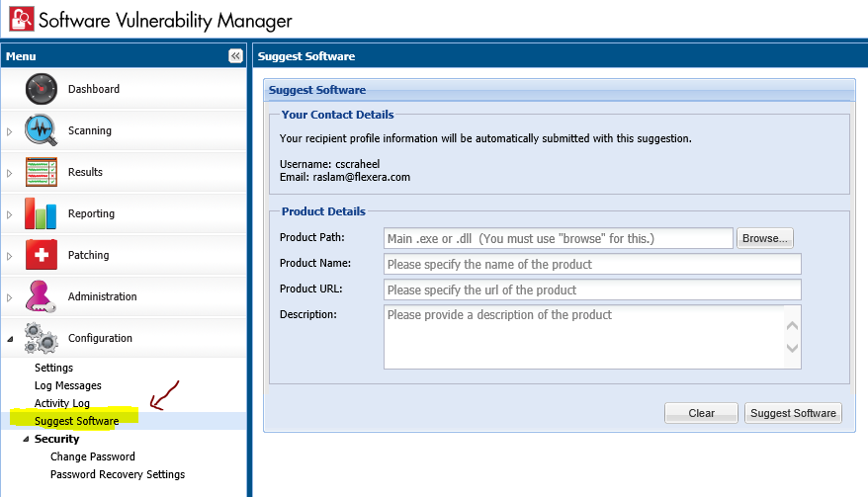Select the Scanning menu label
Screen dimensions: 868x497
[90, 130]
